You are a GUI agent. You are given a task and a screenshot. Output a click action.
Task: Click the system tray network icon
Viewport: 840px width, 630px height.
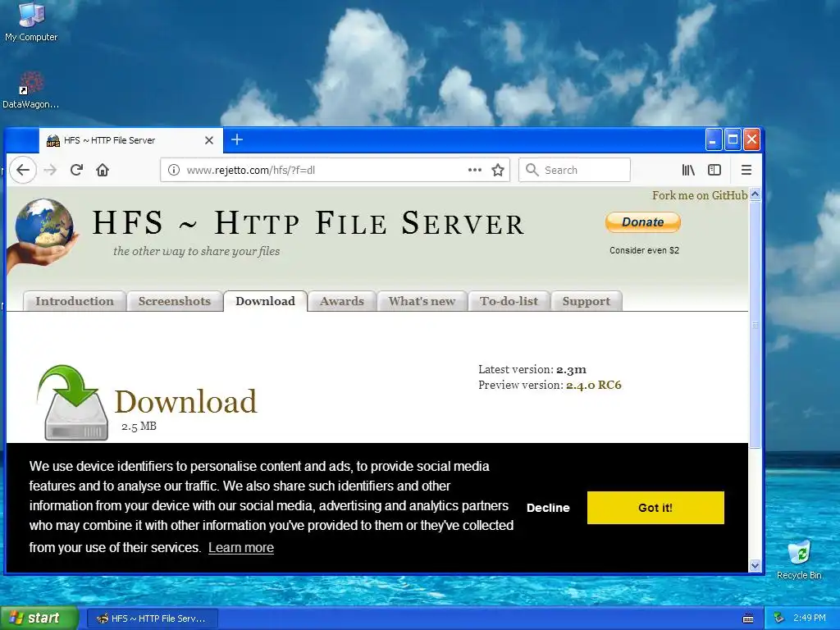(779, 619)
